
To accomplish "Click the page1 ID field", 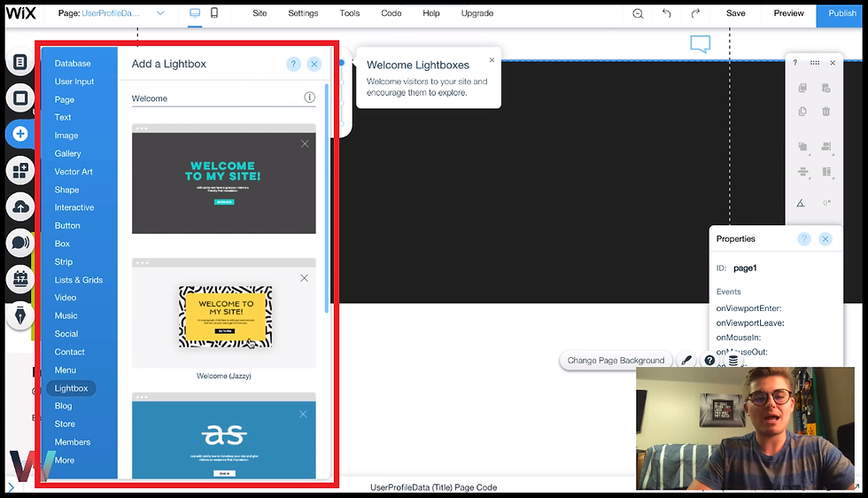I will [745, 268].
